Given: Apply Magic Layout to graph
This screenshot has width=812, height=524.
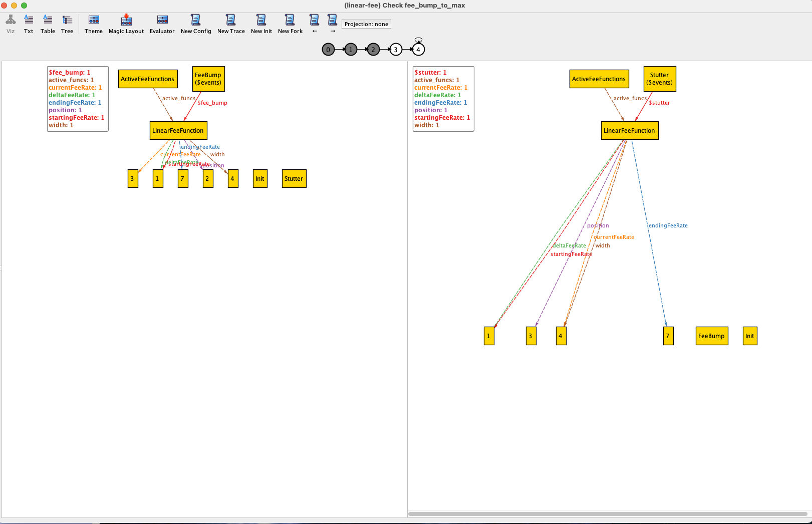Looking at the screenshot, I should click(x=126, y=24).
